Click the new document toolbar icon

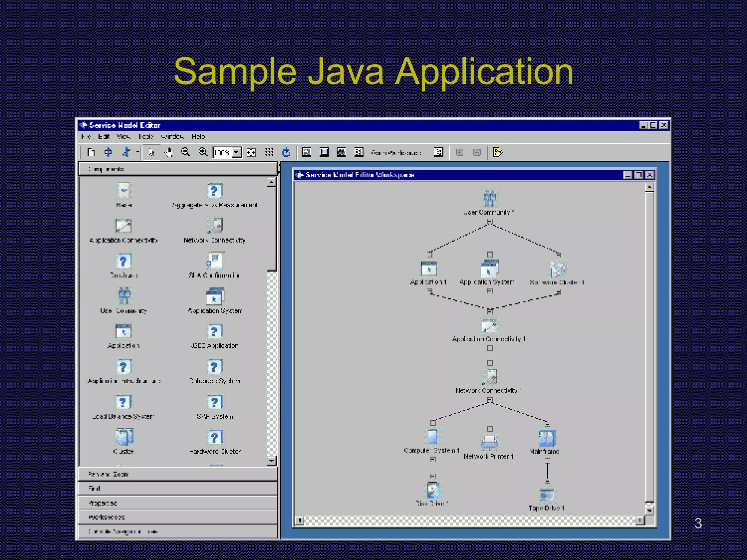(x=91, y=152)
